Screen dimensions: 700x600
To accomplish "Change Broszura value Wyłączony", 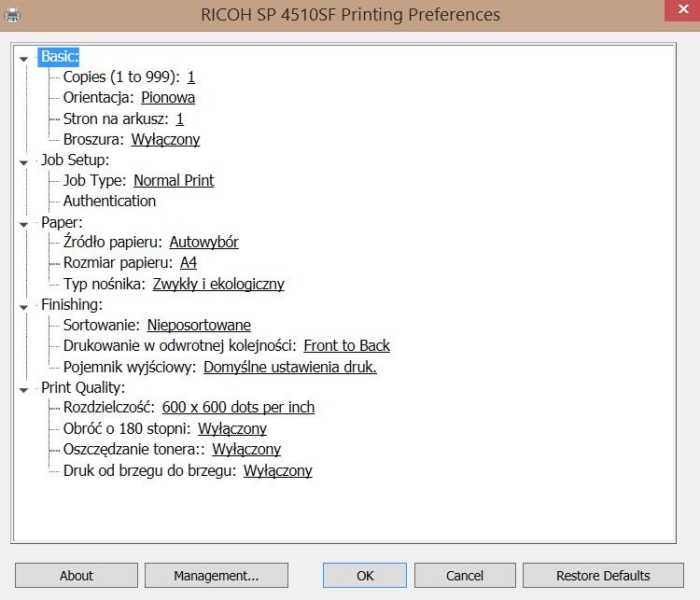I will coord(165,139).
